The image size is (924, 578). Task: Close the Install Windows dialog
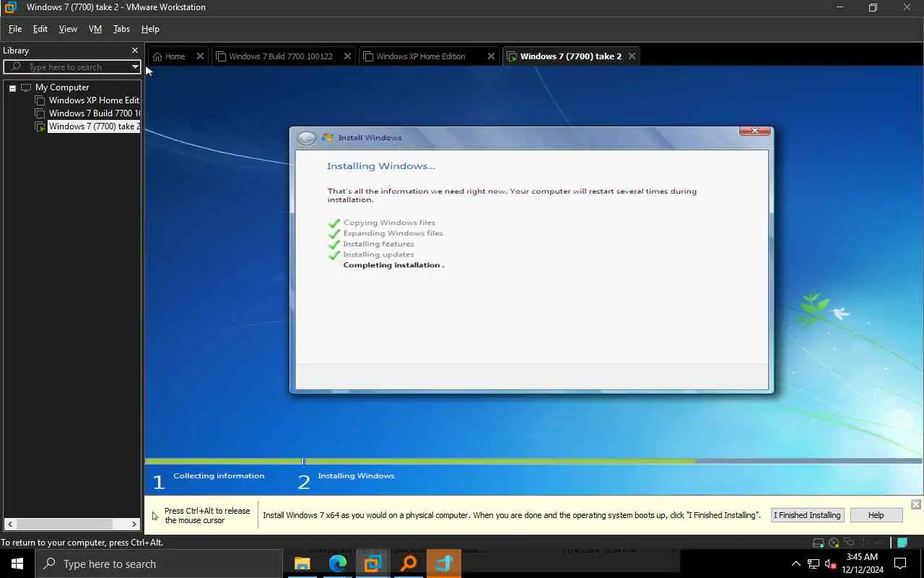point(754,131)
